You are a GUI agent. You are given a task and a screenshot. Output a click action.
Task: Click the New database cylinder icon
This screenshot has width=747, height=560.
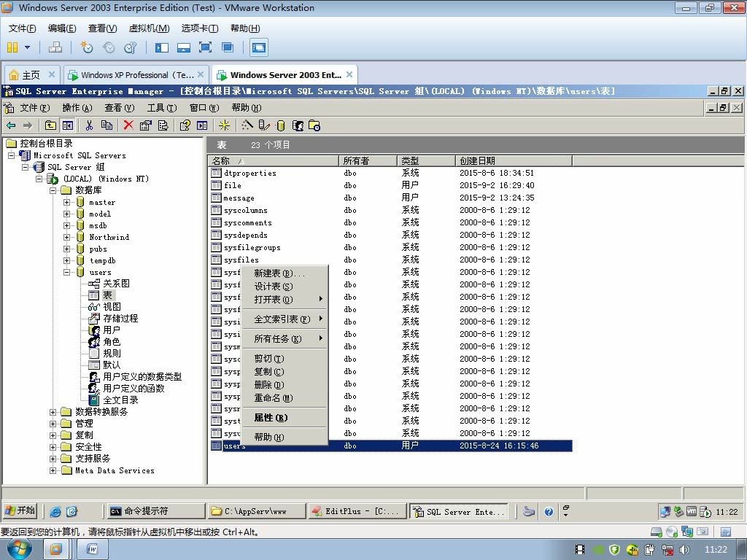[281, 125]
